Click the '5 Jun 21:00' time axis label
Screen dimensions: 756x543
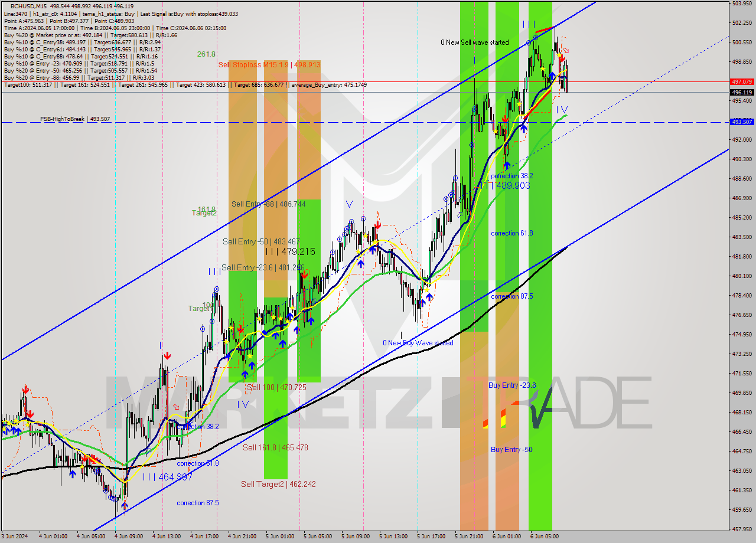(468, 537)
